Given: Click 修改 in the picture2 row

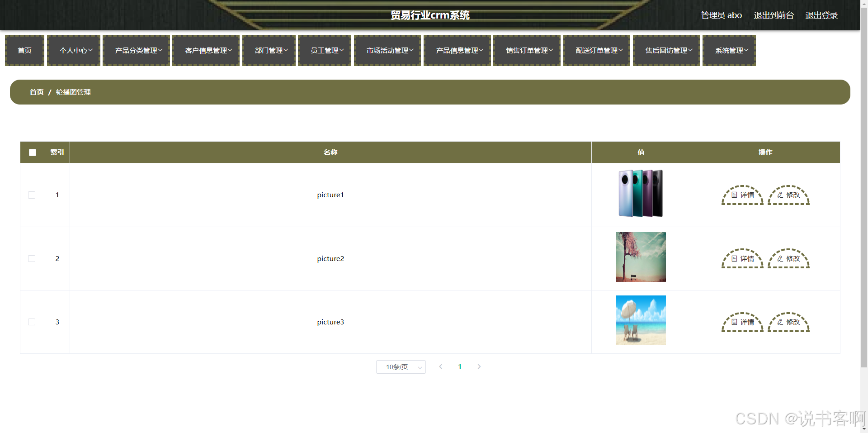Looking at the screenshot, I should pos(788,258).
